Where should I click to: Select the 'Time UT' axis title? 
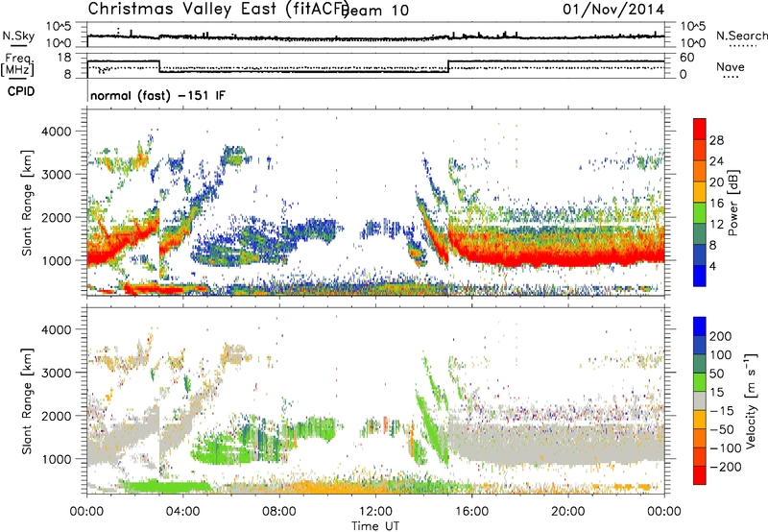[x=375, y=526]
